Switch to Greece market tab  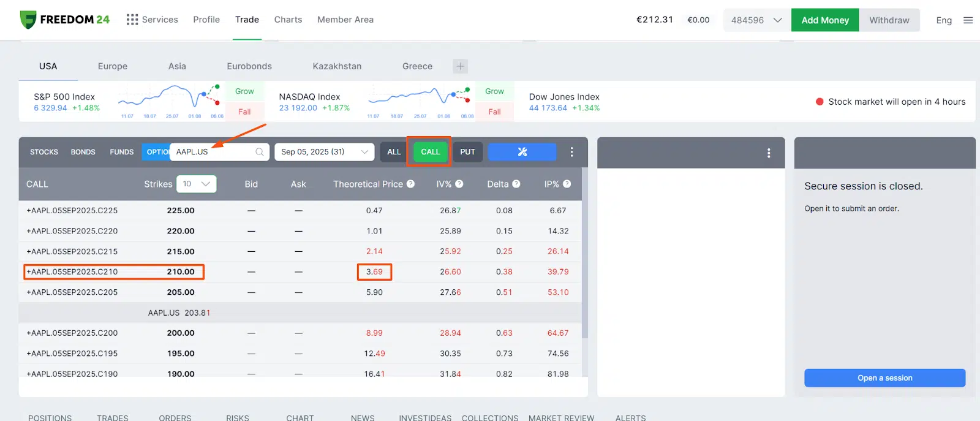[417, 66]
